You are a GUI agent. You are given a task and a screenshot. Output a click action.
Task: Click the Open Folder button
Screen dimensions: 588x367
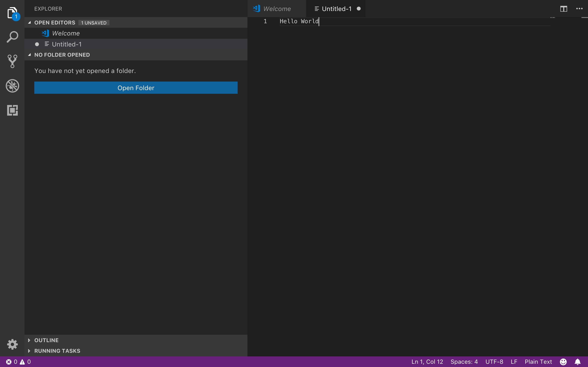pyautogui.click(x=136, y=88)
